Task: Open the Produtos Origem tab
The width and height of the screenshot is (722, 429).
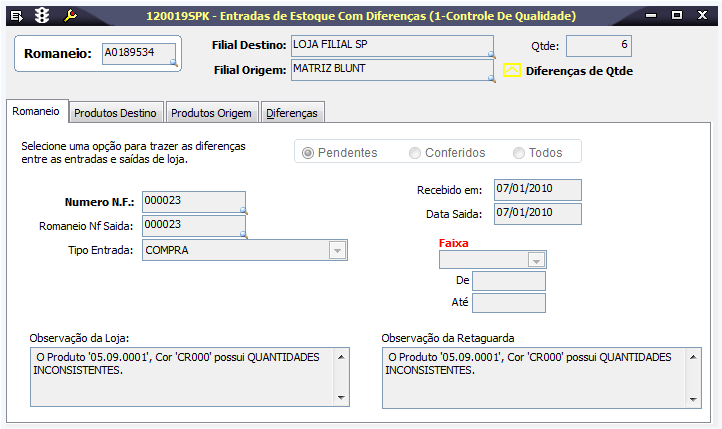Action: [211, 113]
